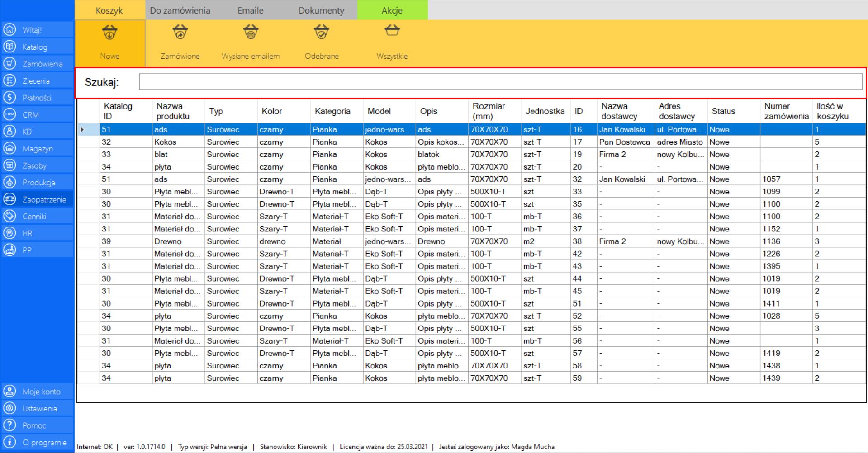This screenshot has width=868, height=453.
Task: Select m2 unit cell in Drewno row
Action: pyautogui.click(x=546, y=241)
